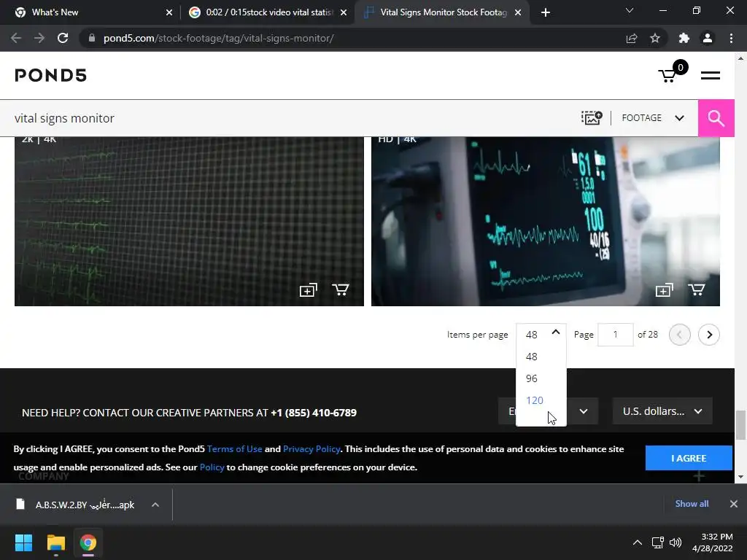Open the hamburger menu in Pond5 header
The width and height of the screenshot is (747, 560).
coord(710,75)
